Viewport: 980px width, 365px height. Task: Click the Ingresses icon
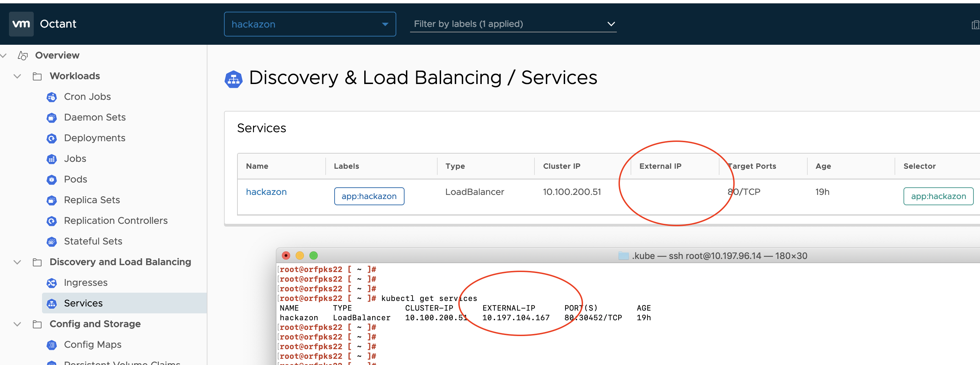(x=51, y=283)
